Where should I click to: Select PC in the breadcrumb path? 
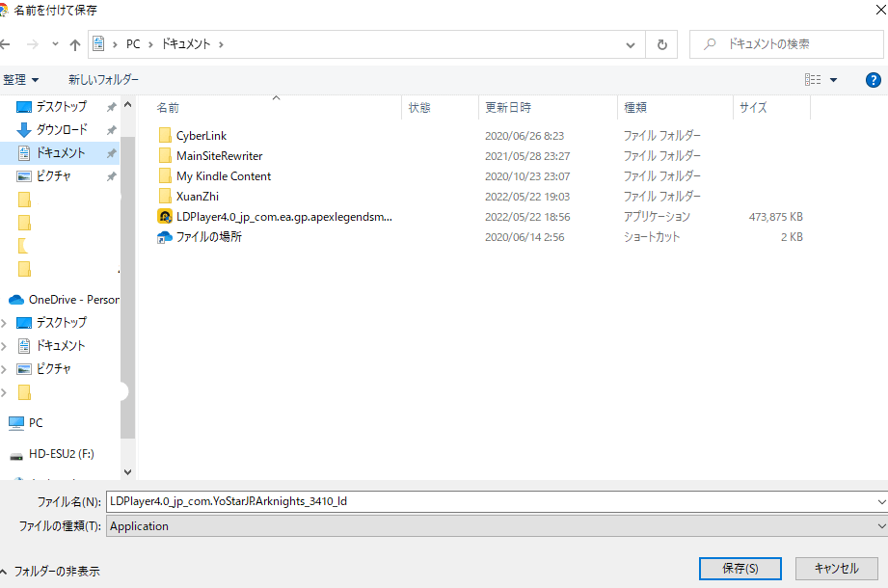(132, 43)
